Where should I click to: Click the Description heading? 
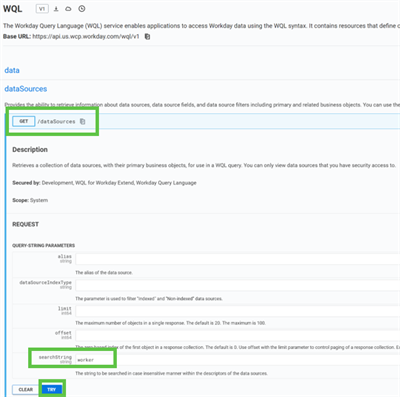pos(30,150)
